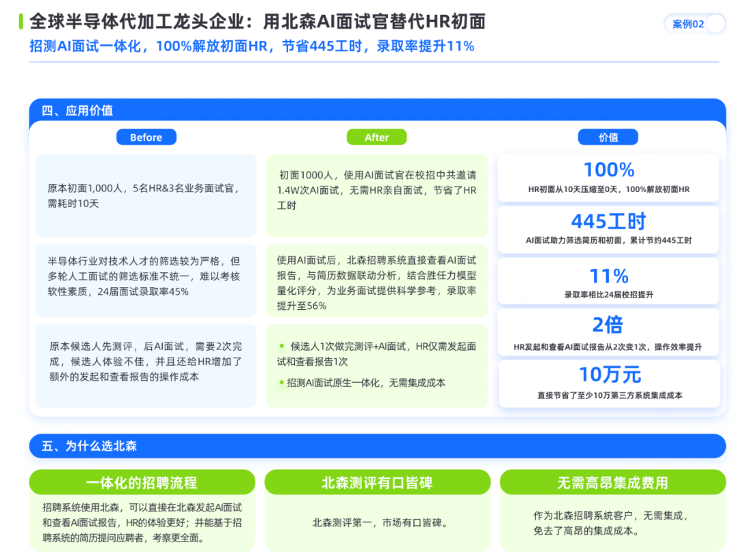Click the blue 价值 column label
The image size is (739, 560).
pos(608,137)
